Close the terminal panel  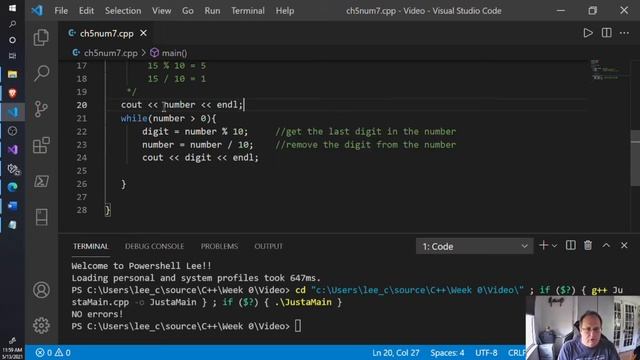[624, 245]
